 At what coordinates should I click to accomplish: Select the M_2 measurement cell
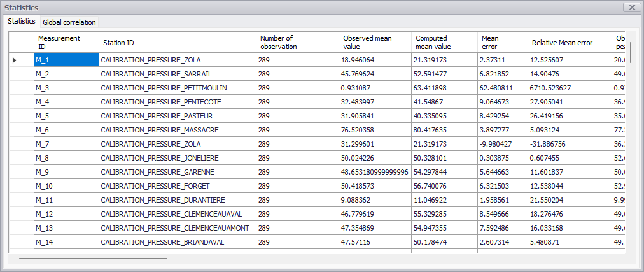[x=66, y=74]
